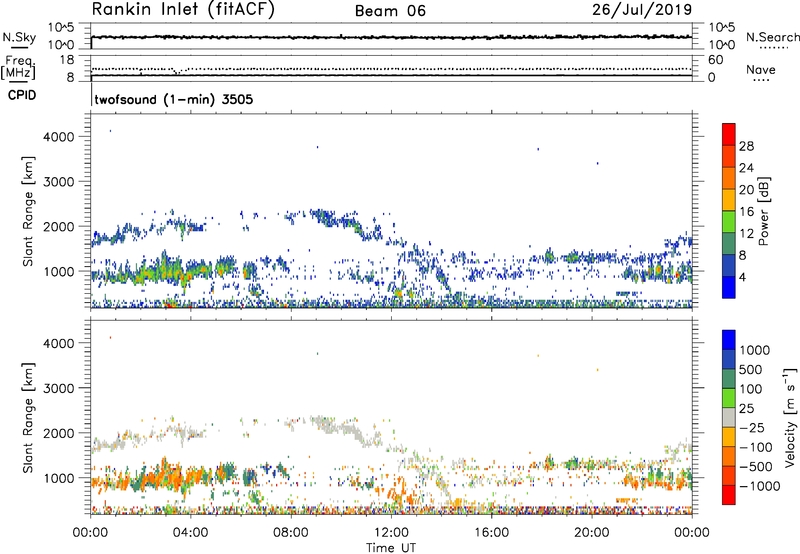800x554 pixels.
Task: Click left '10^5' noise axis label
Action: (61, 28)
